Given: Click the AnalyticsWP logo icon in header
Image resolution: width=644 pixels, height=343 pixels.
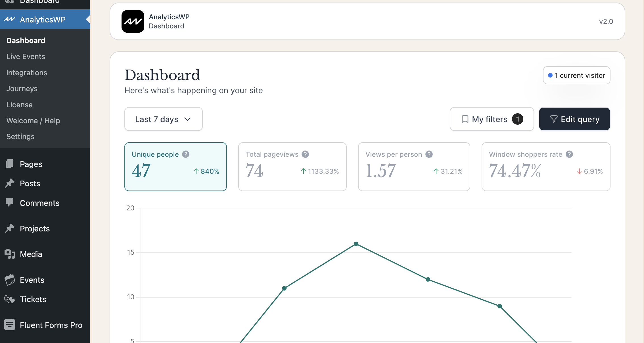Looking at the screenshot, I should (x=133, y=21).
